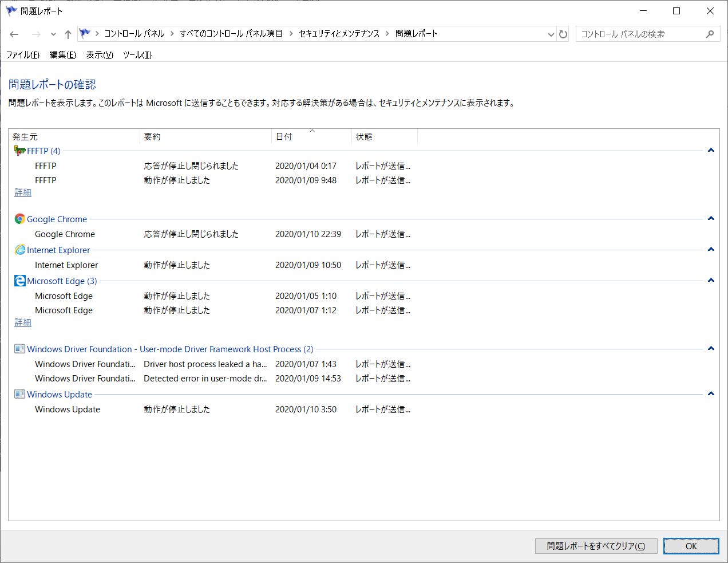Sort by 発生元 column header
This screenshot has height=563, width=728.
[x=74, y=136]
